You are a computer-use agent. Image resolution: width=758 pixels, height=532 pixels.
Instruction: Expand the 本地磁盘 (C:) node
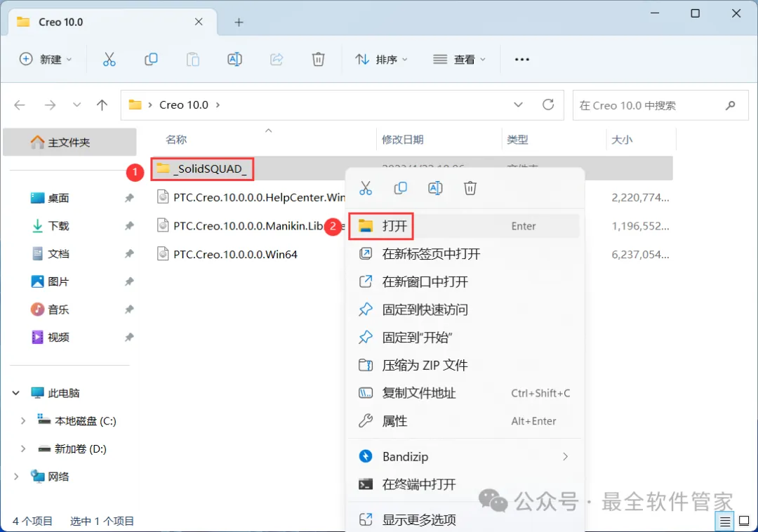(x=22, y=421)
